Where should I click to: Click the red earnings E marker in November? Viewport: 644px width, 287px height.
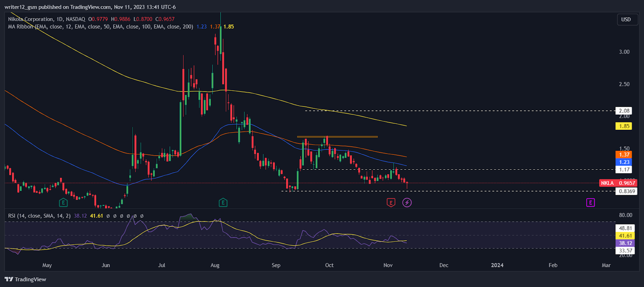point(391,202)
